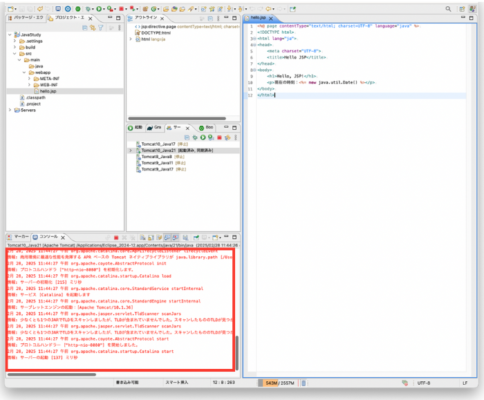Viewport: 484px width, 400px height.
Task: Expand the META-INF folder
Action: [29, 79]
